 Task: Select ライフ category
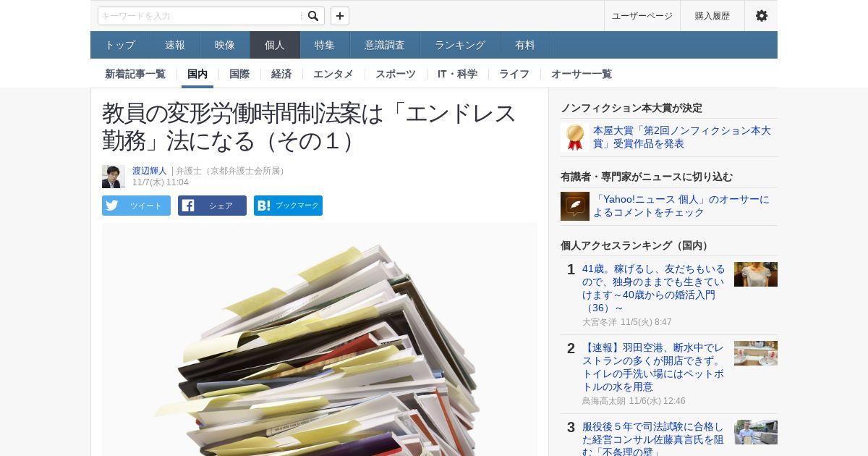[514, 74]
